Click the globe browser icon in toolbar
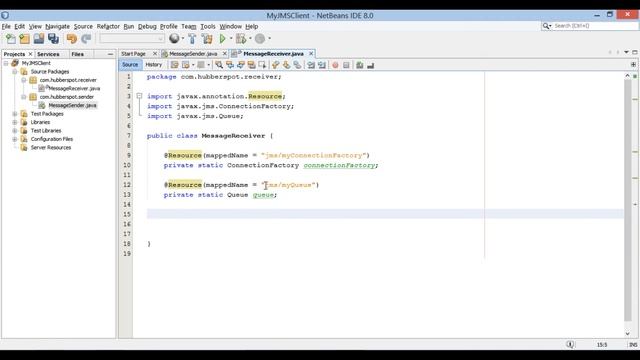This screenshot has width=640, height=360. coord(174,38)
